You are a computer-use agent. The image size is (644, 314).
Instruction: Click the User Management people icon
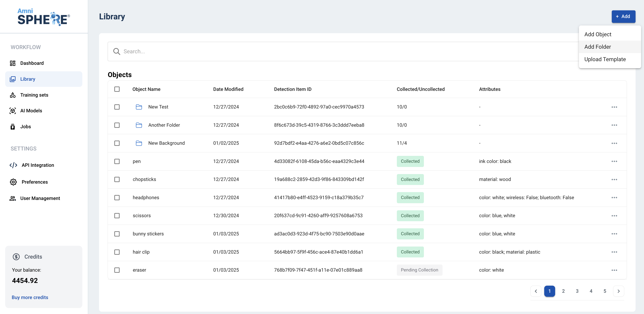point(12,198)
